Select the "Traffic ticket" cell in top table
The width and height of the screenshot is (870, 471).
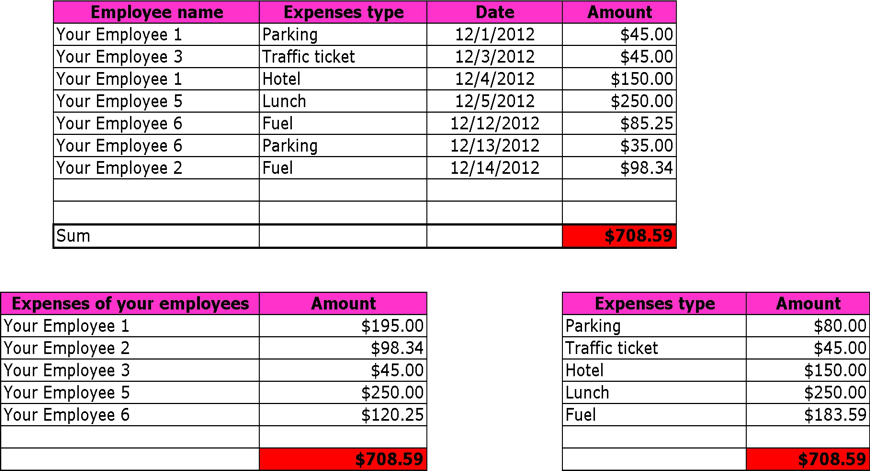pyautogui.click(x=342, y=57)
